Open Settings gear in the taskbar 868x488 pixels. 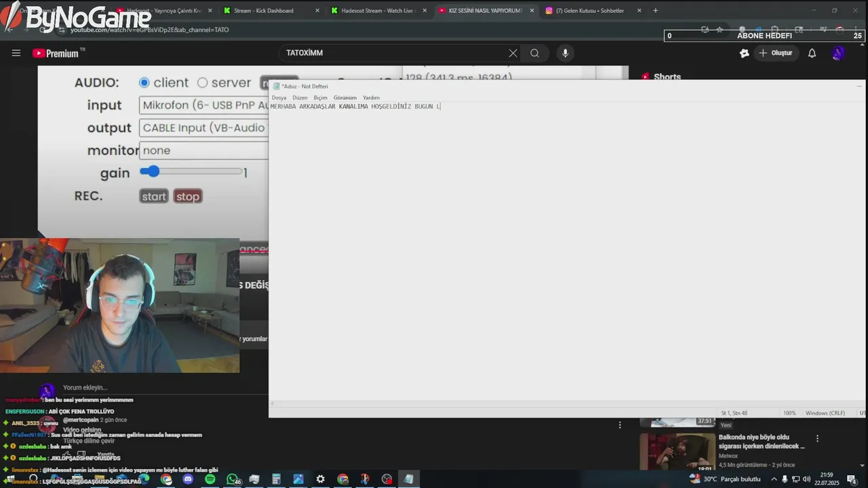pos(320,479)
